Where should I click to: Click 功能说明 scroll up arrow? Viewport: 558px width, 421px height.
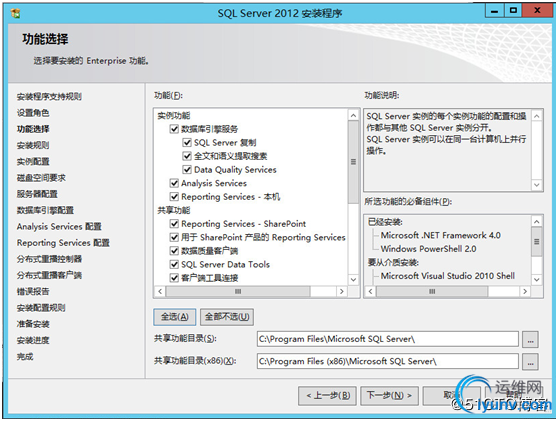(537, 116)
